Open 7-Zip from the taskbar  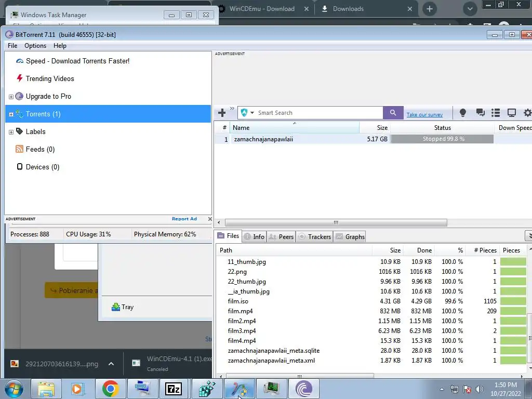174,389
